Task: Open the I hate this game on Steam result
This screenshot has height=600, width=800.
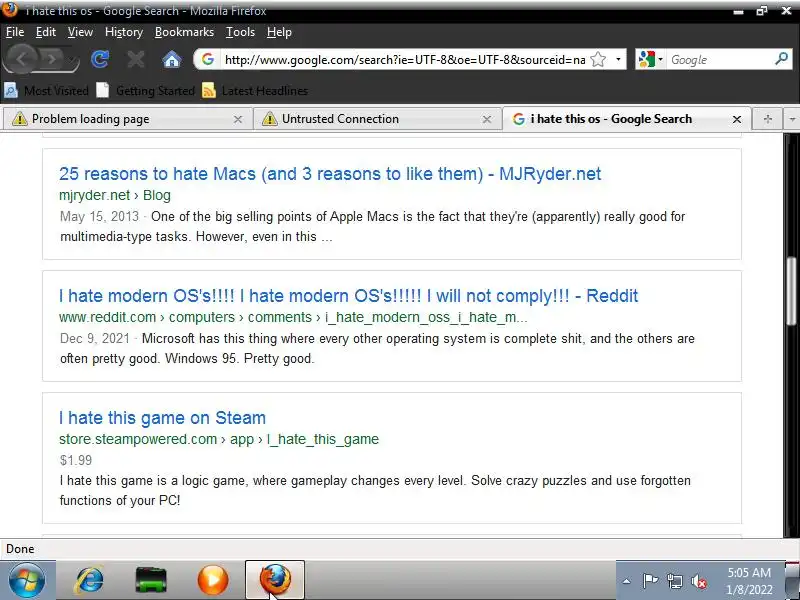Action: (162, 418)
